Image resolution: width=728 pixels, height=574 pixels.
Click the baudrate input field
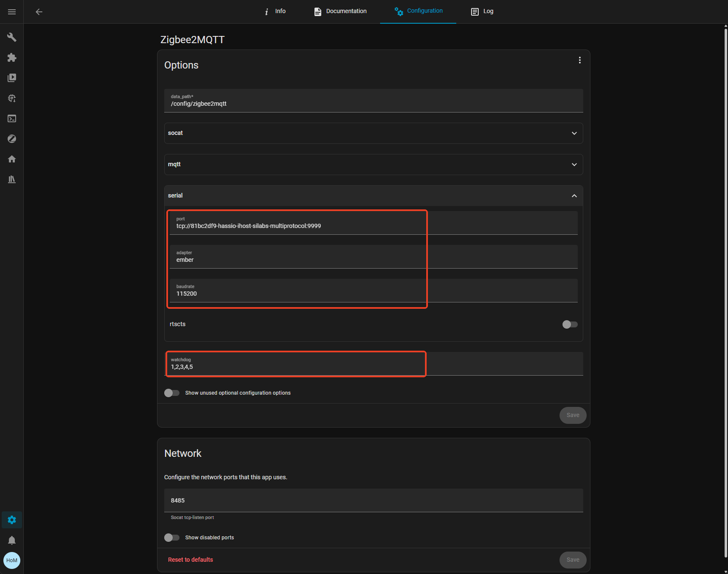373,293
